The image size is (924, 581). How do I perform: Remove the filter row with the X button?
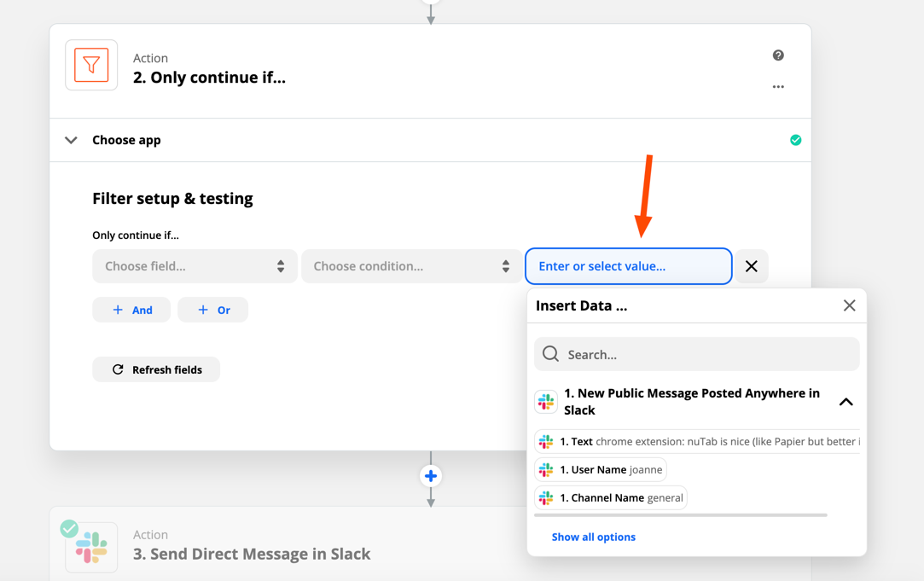(x=752, y=266)
